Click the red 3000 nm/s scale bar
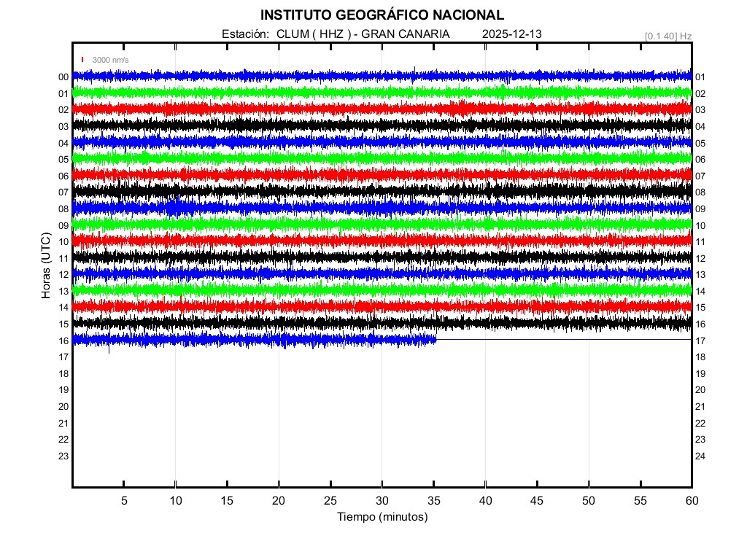 pyautogui.click(x=82, y=60)
